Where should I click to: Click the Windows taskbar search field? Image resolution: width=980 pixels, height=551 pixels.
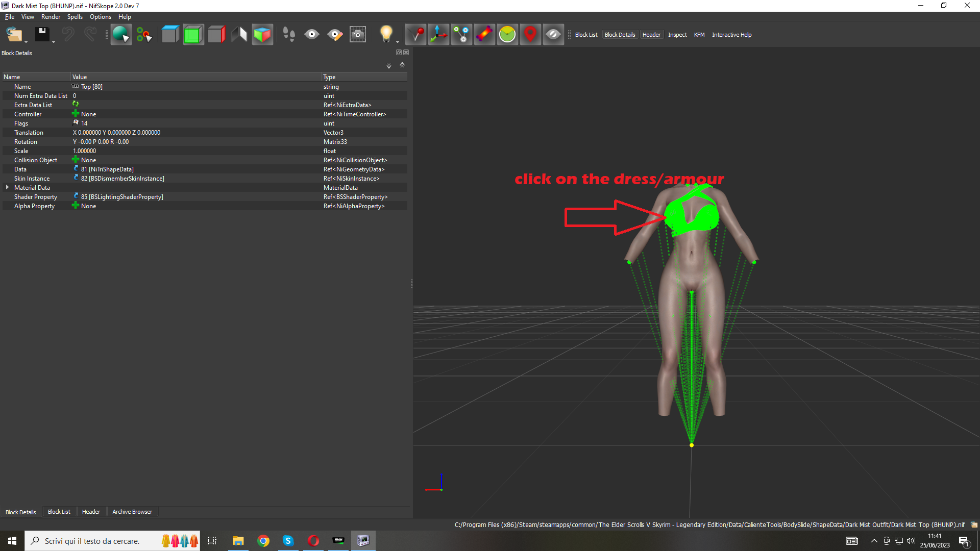point(92,541)
